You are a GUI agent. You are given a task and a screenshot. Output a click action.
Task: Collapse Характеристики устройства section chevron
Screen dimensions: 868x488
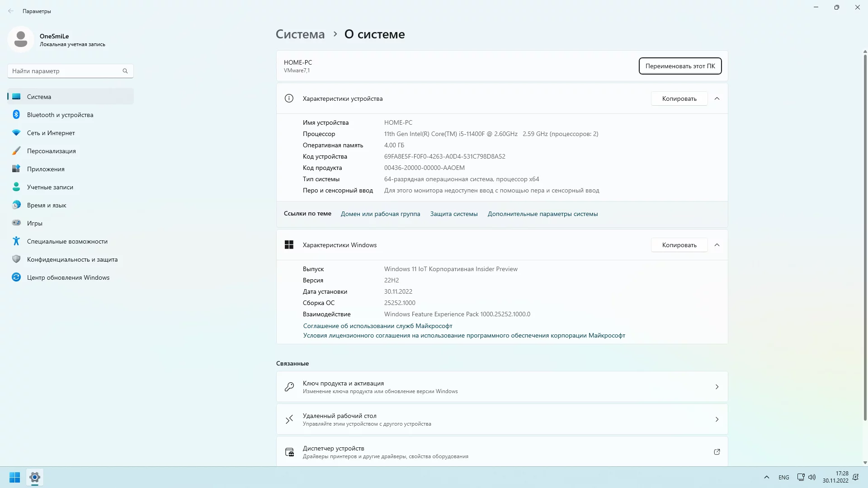717,99
